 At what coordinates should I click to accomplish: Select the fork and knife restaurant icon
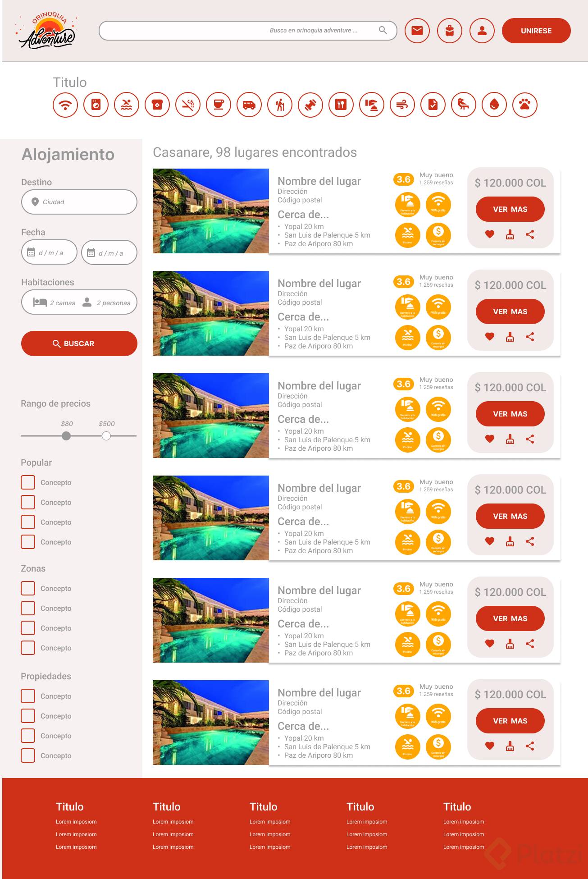click(x=341, y=105)
